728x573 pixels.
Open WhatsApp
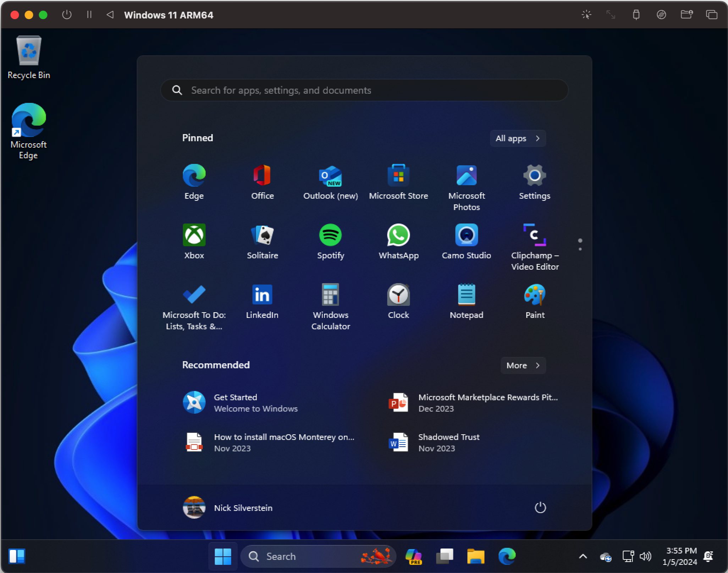click(398, 242)
